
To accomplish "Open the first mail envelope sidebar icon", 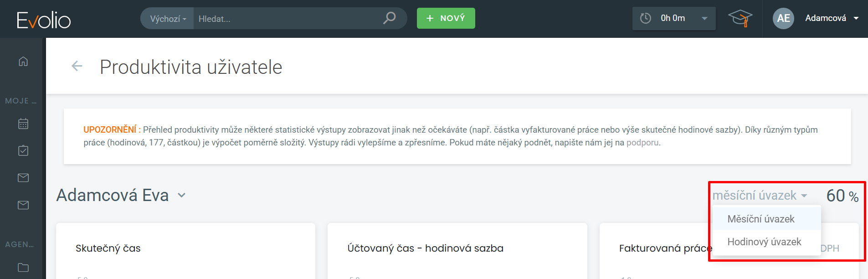I will pyautogui.click(x=23, y=178).
